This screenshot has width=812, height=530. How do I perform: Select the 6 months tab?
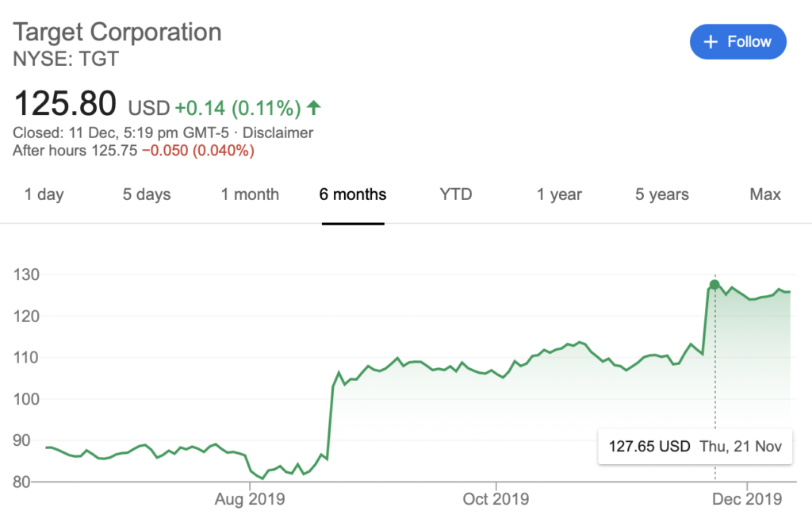pos(353,194)
